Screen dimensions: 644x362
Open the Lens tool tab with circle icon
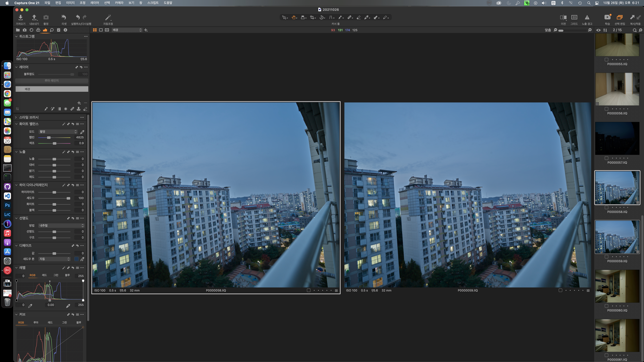pos(31,30)
